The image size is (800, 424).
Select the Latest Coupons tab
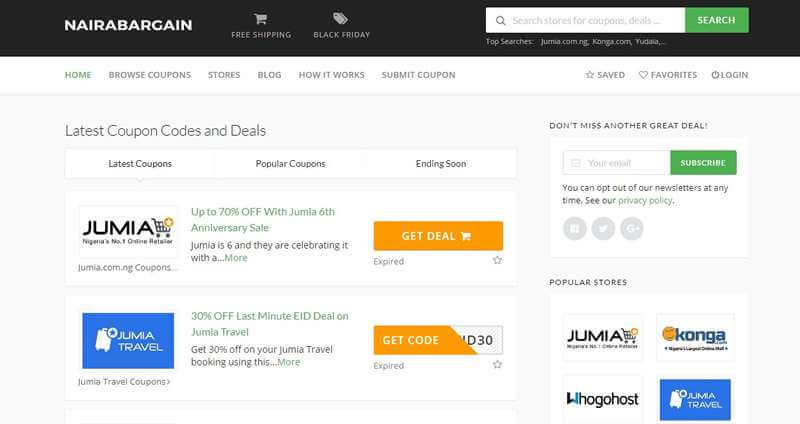(140, 164)
